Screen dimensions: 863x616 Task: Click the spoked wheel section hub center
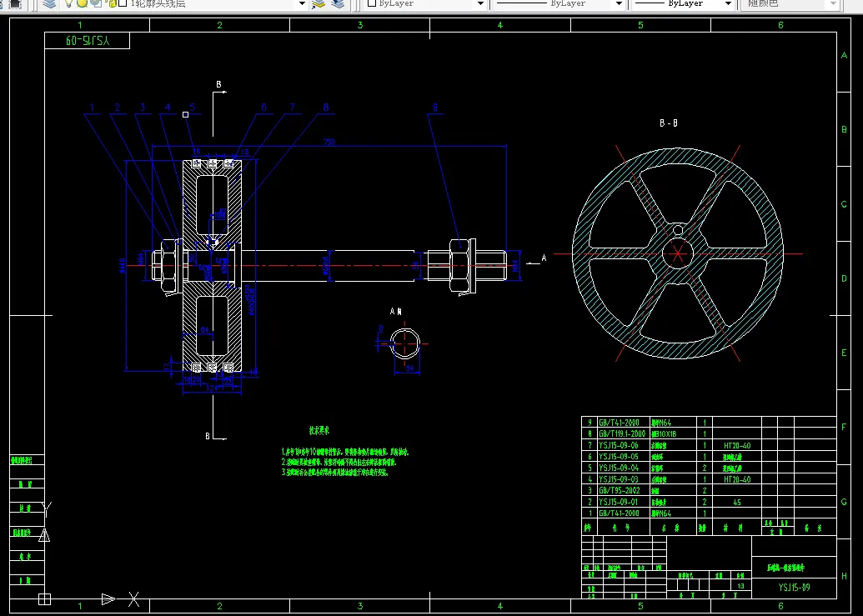[678, 253]
